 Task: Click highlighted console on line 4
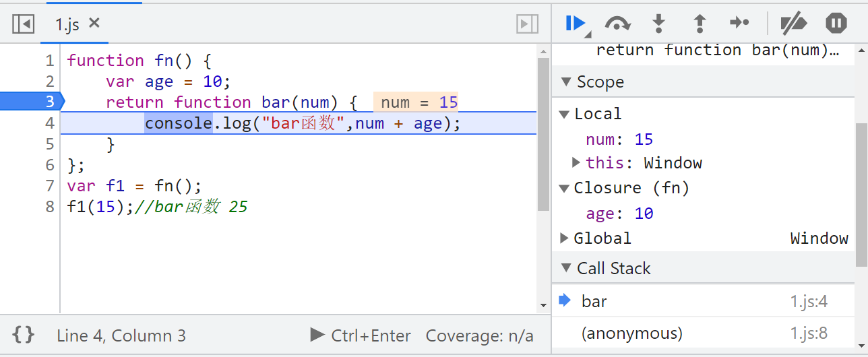click(x=179, y=123)
